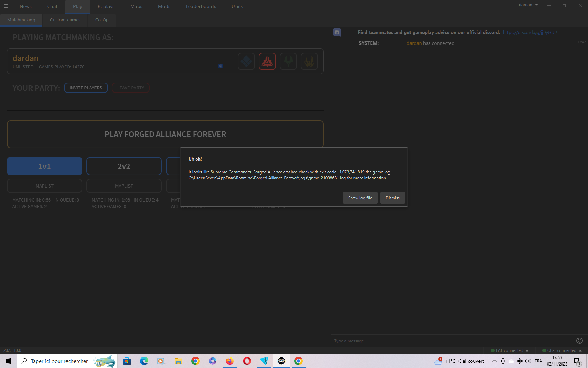Open the Units tab
The width and height of the screenshot is (588, 368).
pyautogui.click(x=237, y=6)
